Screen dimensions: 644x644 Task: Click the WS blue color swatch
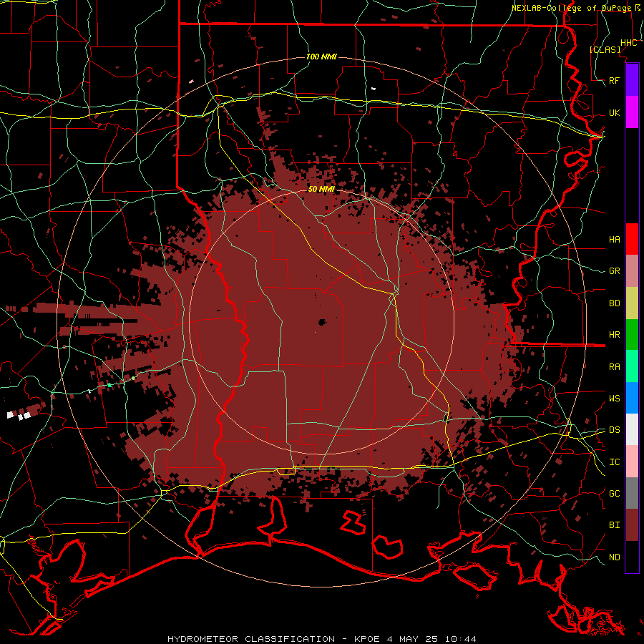pyautogui.click(x=632, y=398)
